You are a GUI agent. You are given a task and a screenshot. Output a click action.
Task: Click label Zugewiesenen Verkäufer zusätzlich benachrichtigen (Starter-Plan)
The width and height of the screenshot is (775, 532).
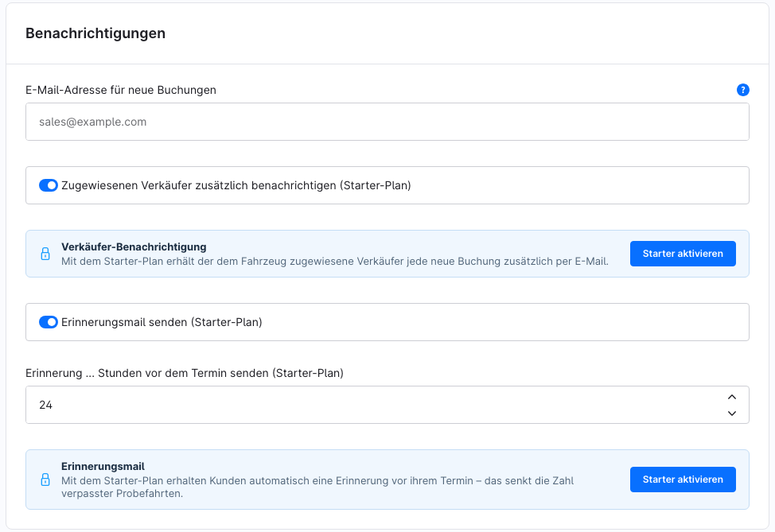[236, 185]
